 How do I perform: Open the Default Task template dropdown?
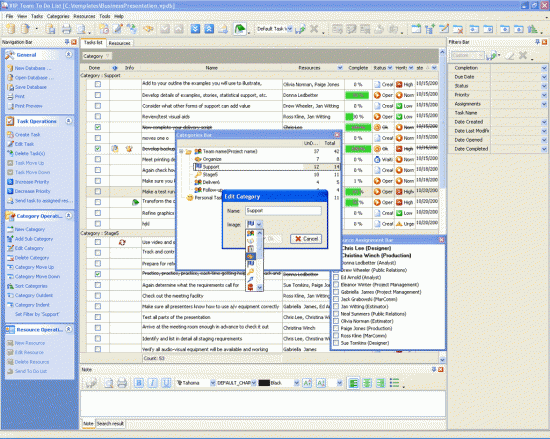(290, 29)
